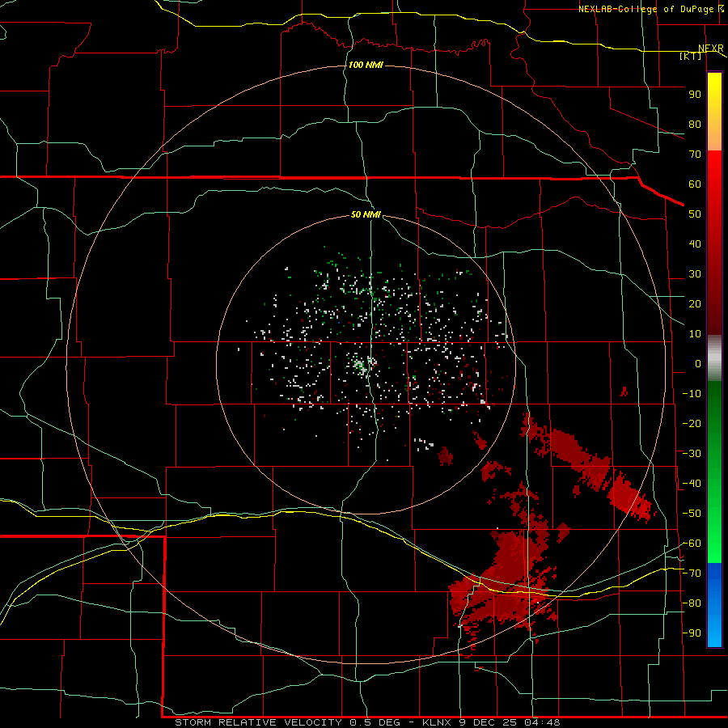The height and width of the screenshot is (728, 728).
Task: Click the dense radar-site clutter at the rings' center
Action: click(x=360, y=365)
